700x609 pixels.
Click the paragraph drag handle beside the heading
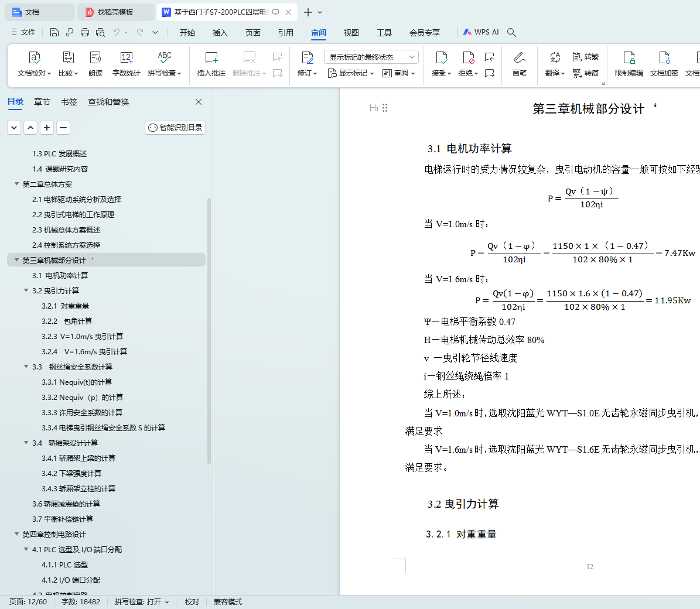pyautogui.click(x=385, y=108)
